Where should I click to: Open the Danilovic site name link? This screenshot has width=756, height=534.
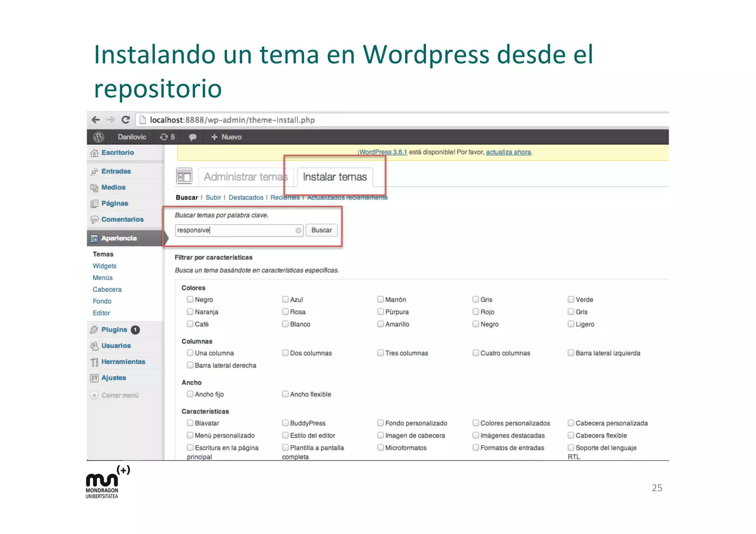point(132,137)
